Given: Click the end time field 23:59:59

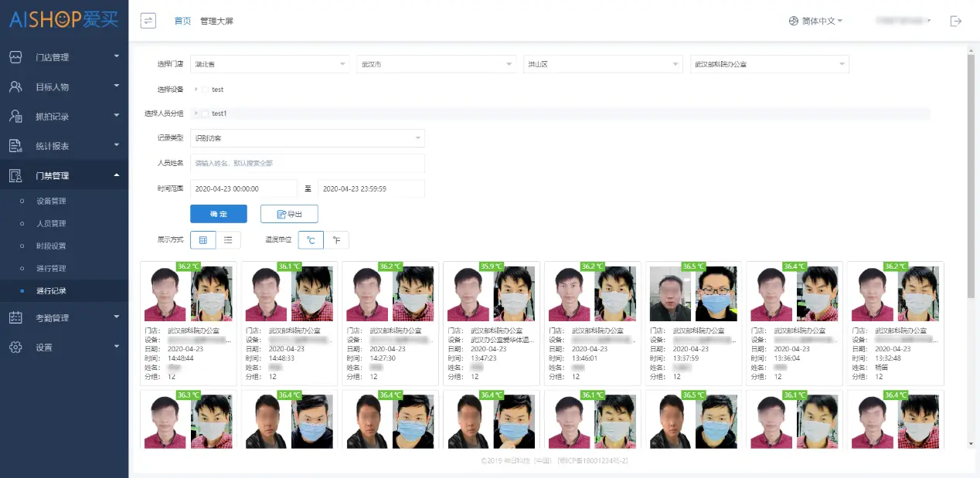Looking at the screenshot, I should tap(371, 188).
